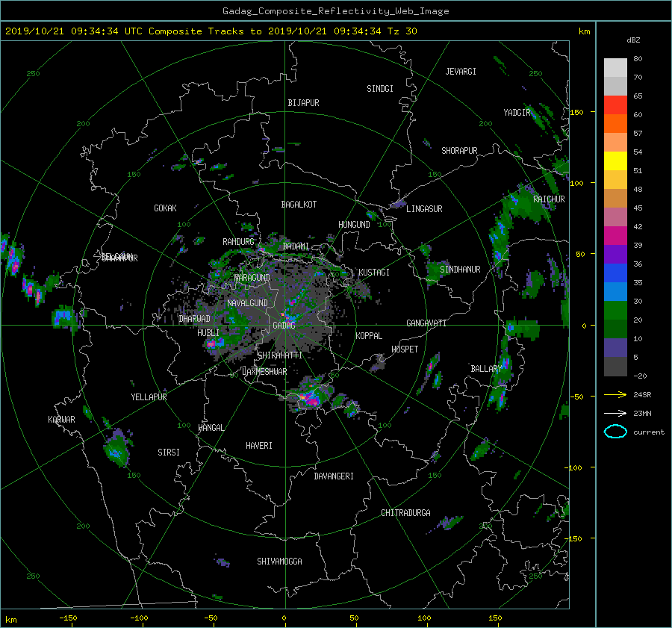Image resolution: width=672 pixels, height=628 pixels.
Task: Select the blue 35-36 dBZ color swatch
Action: click(x=615, y=273)
